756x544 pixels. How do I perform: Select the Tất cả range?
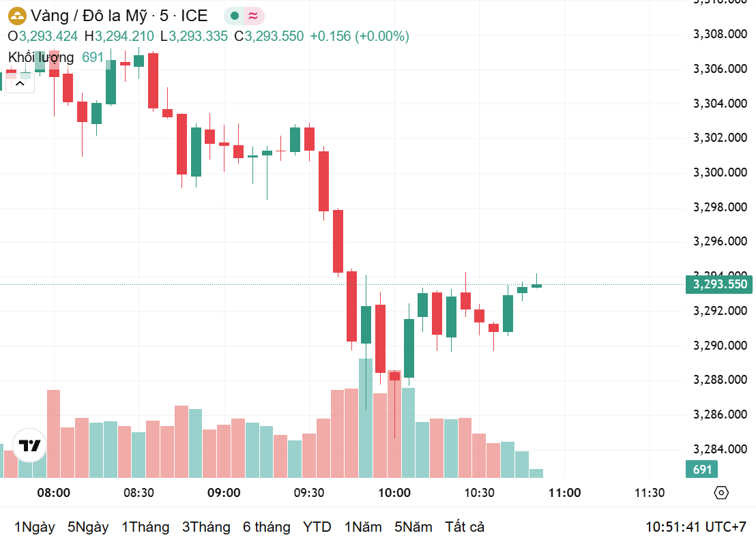point(465,527)
